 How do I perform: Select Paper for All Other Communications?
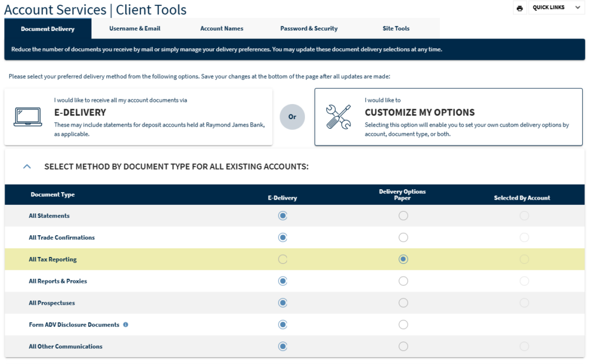click(403, 346)
